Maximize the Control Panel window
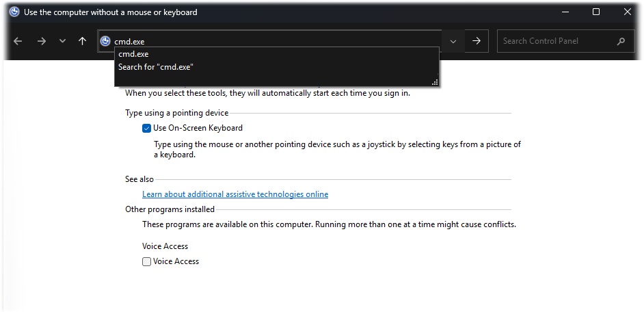 [596, 12]
